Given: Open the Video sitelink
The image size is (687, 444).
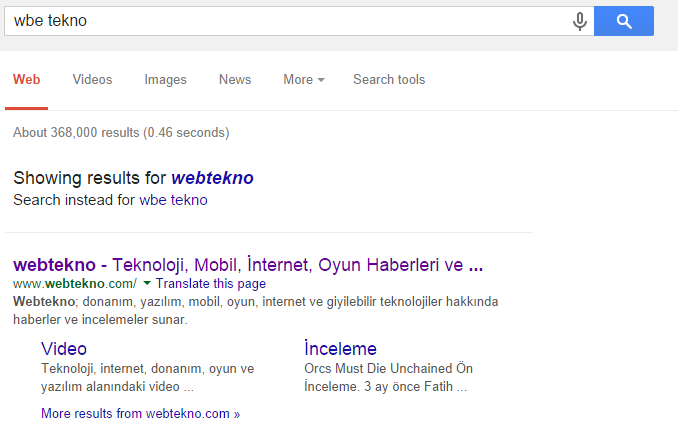Looking at the screenshot, I should point(64,349).
